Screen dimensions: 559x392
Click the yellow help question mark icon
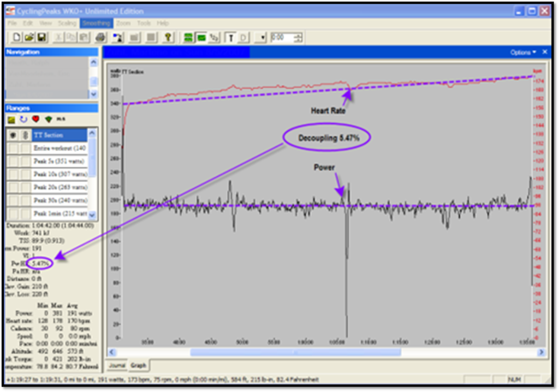click(168, 37)
